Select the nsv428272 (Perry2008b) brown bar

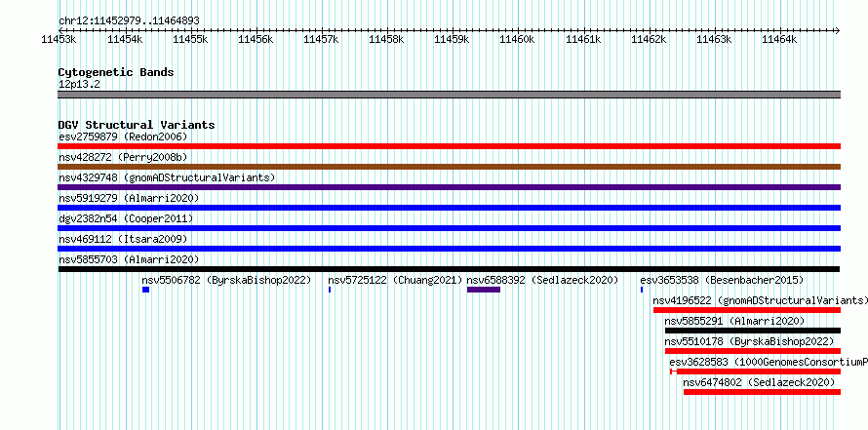click(x=449, y=167)
